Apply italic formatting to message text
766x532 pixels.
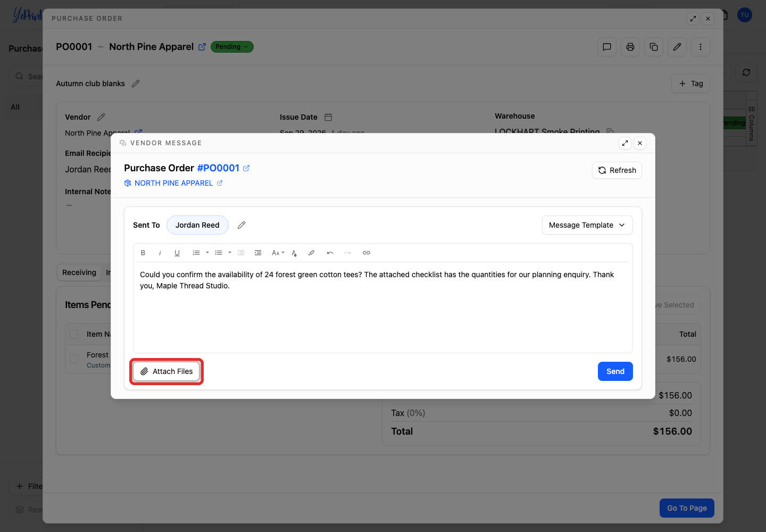point(160,253)
